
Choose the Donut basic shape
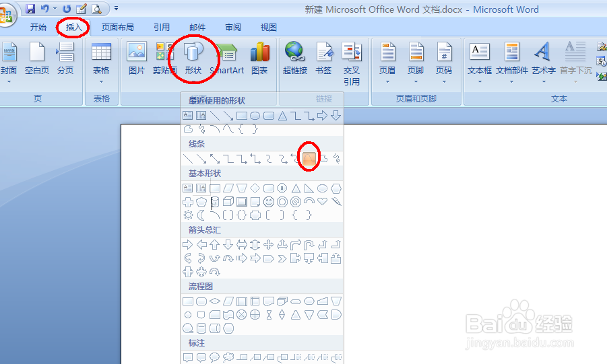pos(282,202)
